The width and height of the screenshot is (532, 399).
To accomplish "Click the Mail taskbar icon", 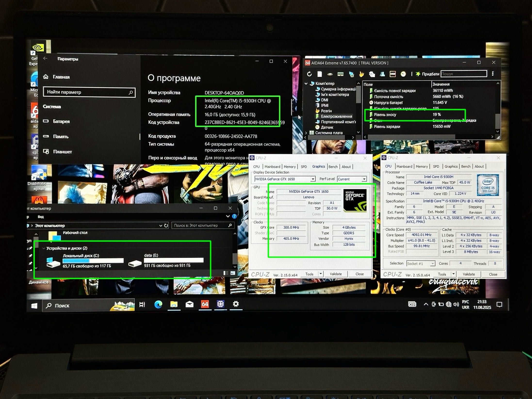I will point(189,304).
